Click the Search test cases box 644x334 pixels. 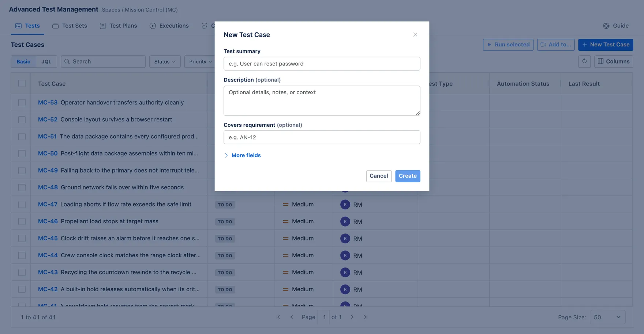[x=103, y=61]
